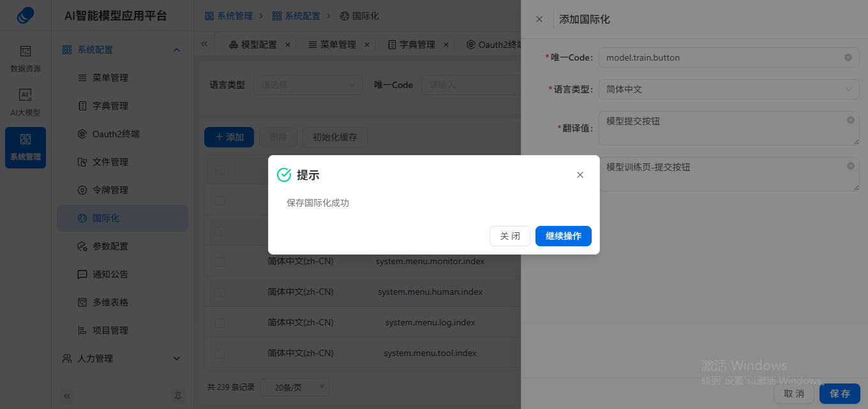Open 参数配置 in the sidebar
This screenshot has height=409, width=868.
(122, 246)
